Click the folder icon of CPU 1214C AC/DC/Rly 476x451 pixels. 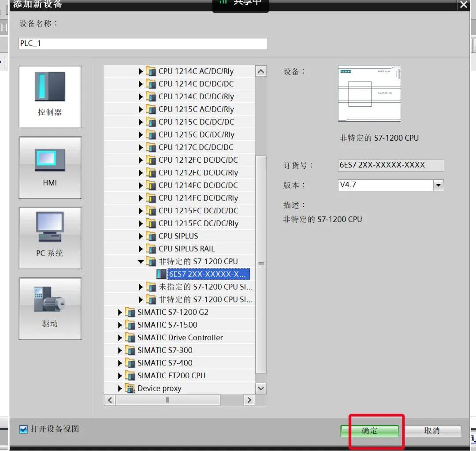[x=151, y=71]
